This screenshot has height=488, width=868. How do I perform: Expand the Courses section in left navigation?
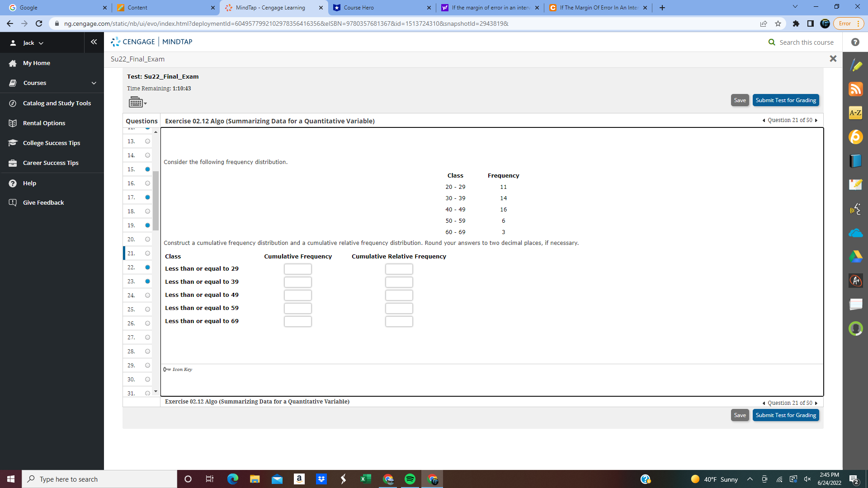(52, 83)
